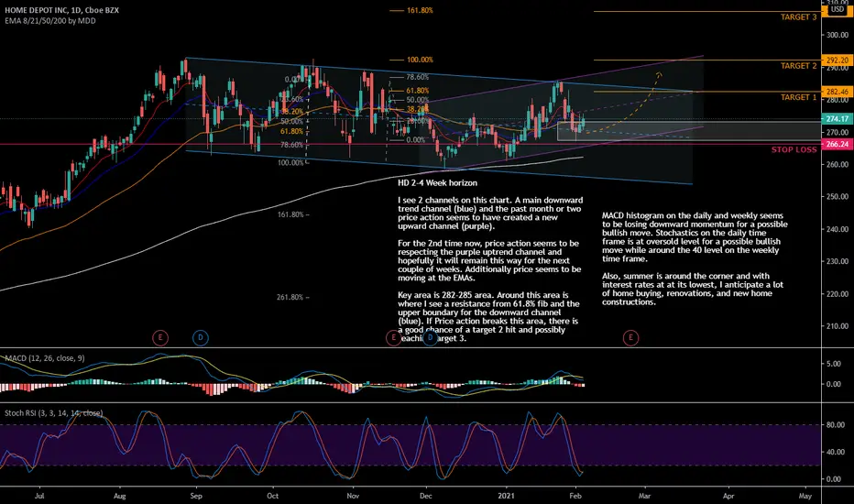Viewport: 854px width, 504px height.
Task: Click the 2021 label on time axis
Action: click(x=506, y=496)
